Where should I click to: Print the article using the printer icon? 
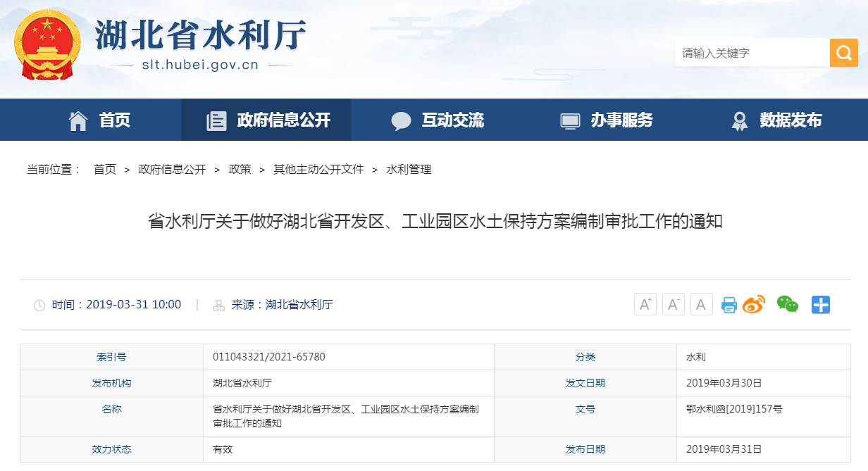(728, 304)
